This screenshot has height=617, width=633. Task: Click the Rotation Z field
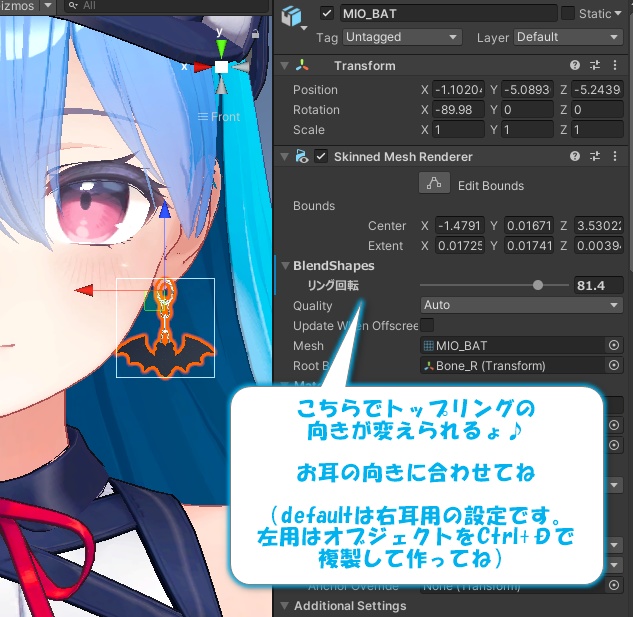tap(597, 110)
